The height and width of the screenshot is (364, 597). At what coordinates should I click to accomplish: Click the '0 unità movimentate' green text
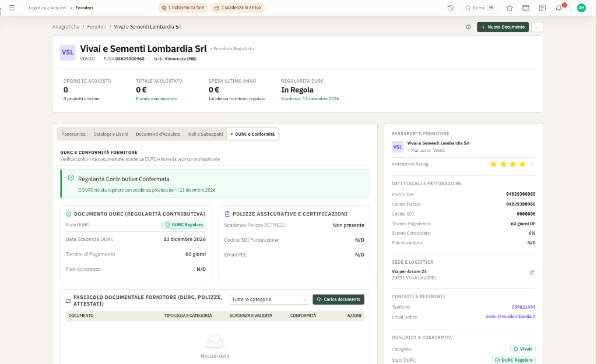(156, 99)
